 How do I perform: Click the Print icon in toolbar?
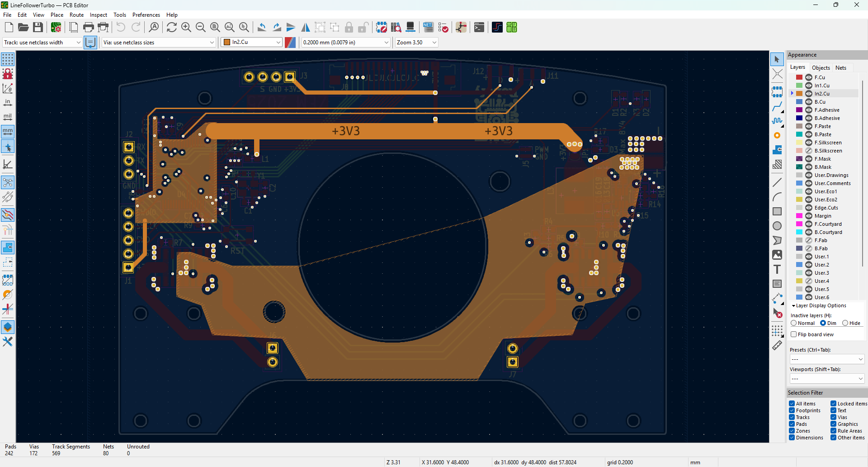coord(89,27)
